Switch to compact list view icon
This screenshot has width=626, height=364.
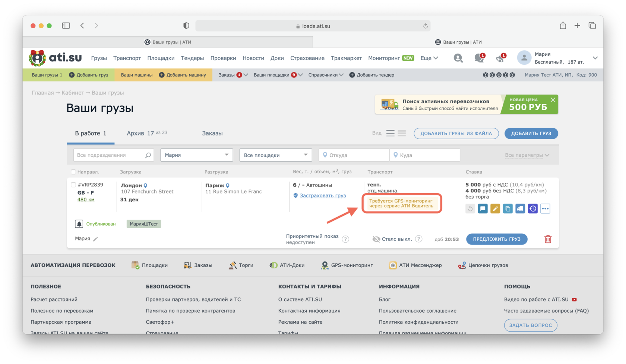[x=390, y=133]
